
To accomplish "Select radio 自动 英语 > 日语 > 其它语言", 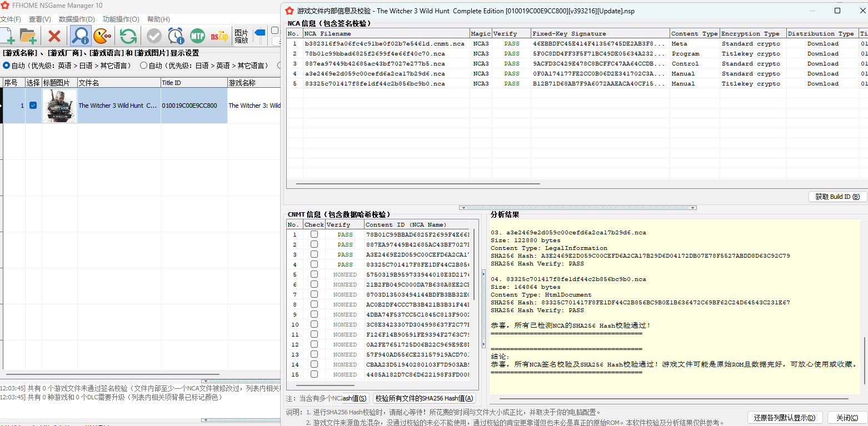I will click(x=67, y=66).
